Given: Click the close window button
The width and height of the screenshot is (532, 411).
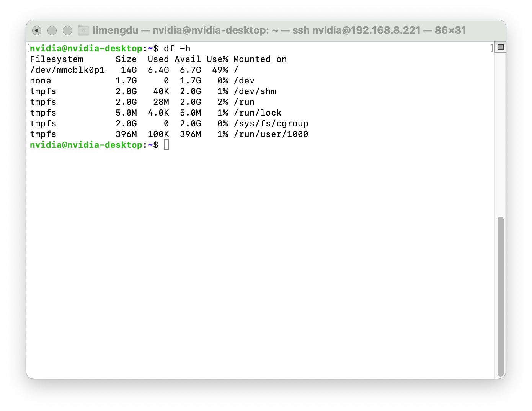Looking at the screenshot, I should pyautogui.click(x=37, y=30).
